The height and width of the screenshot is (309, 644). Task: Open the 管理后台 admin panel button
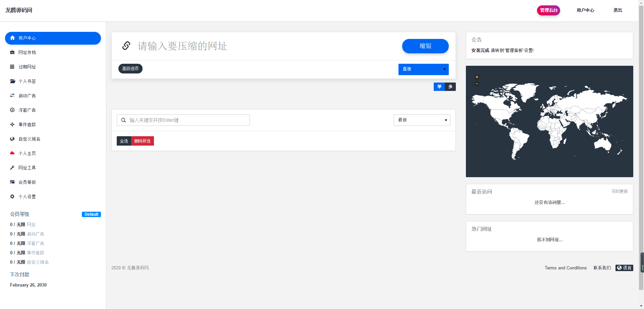click(548, 10)
